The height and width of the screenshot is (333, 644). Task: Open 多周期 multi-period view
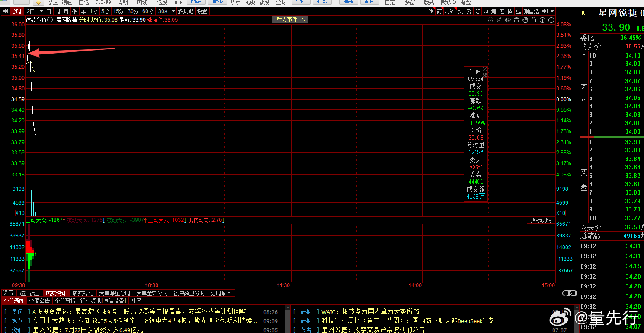(x=186, y=11)
